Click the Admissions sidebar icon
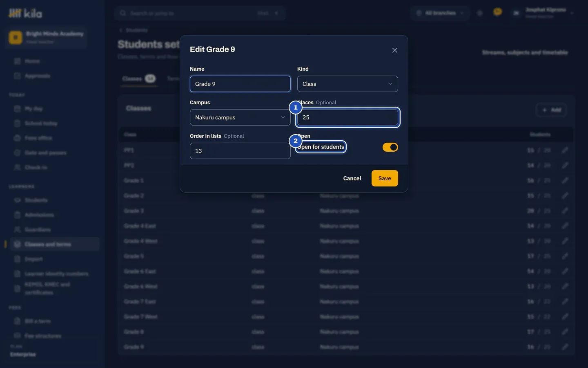Screen dimensions: 588x368 tap(17, 215)
